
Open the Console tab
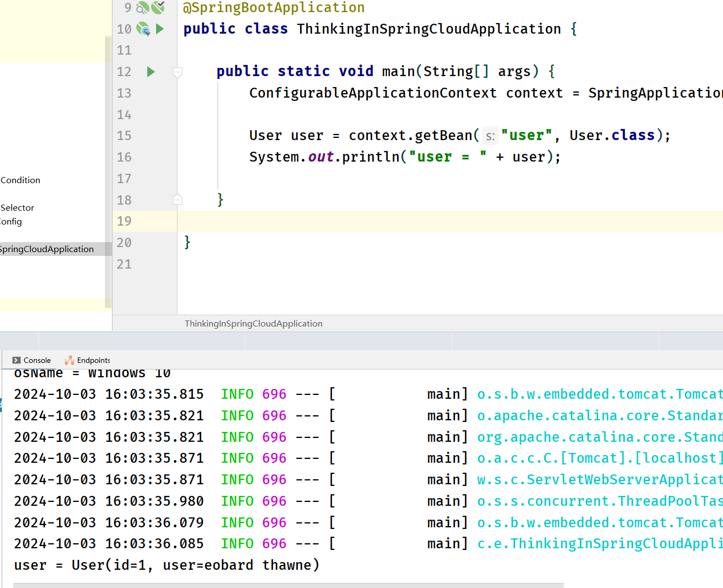click(x=37, y=360)
